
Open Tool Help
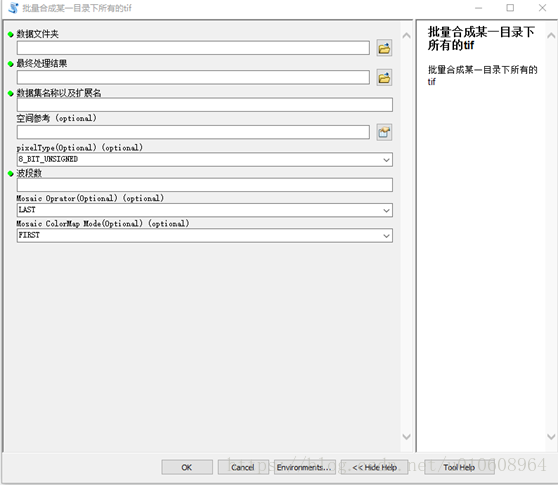459,467
